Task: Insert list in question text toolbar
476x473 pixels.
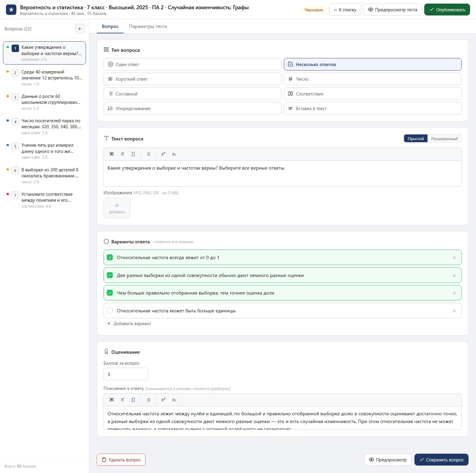Action: click(x=149, y=154)
